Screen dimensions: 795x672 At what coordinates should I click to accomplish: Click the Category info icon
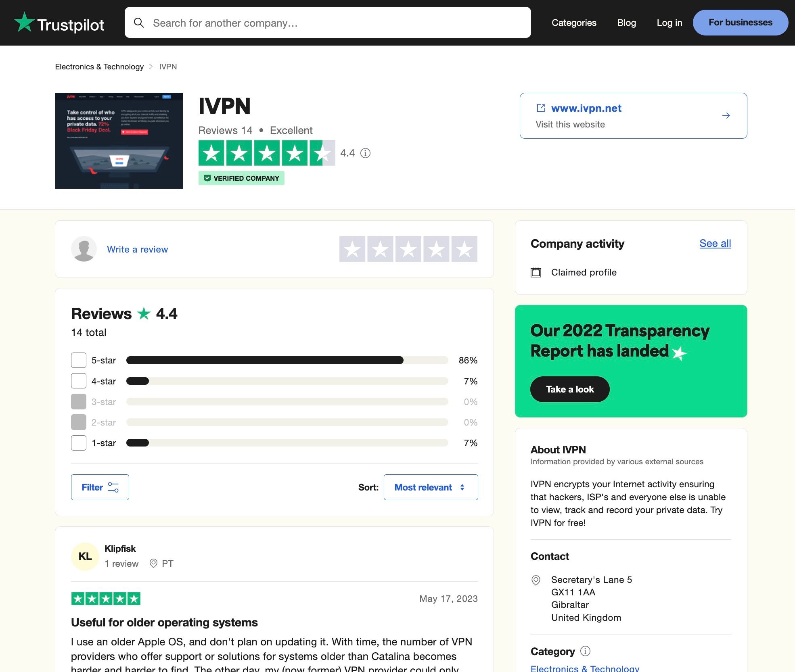pos(585,651)
